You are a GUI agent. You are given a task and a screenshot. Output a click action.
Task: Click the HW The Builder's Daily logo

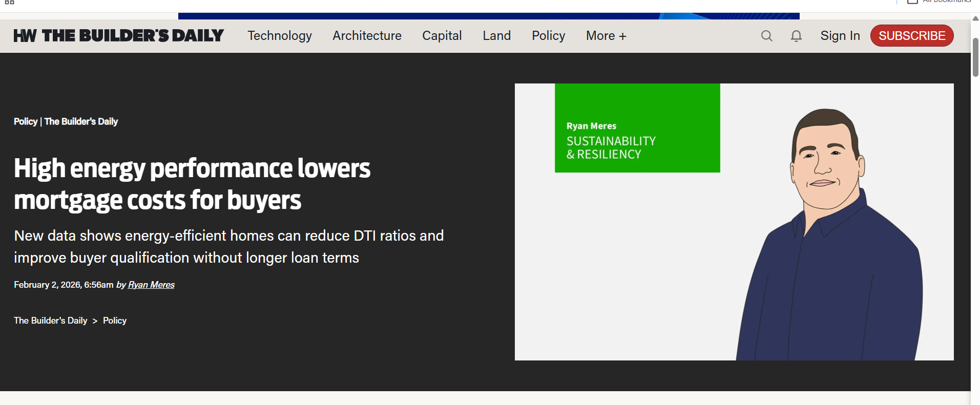pyautogui.click(x=119, y=36)
